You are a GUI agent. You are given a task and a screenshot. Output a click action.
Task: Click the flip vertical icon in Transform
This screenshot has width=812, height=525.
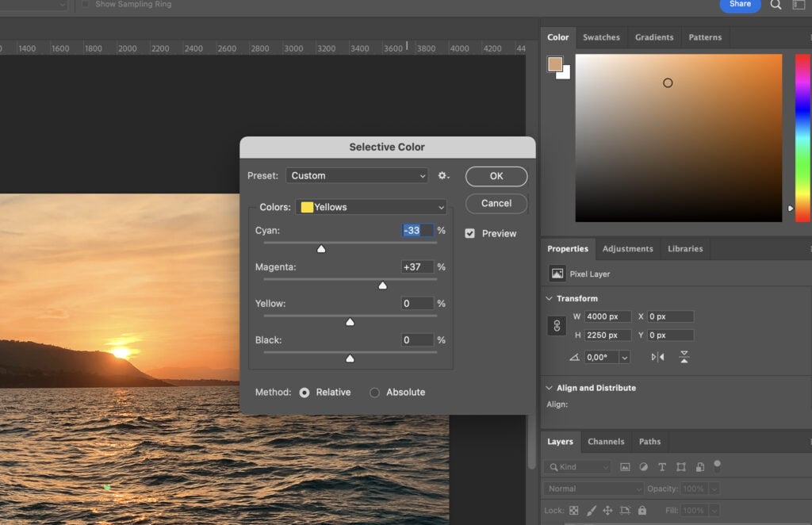click(x=684, y=357)
